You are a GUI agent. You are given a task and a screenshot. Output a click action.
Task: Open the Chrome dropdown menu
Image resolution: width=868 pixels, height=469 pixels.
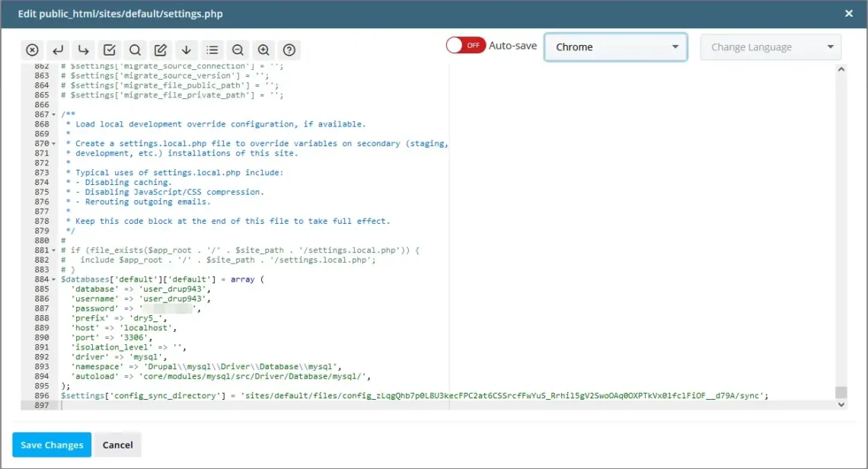tap(615, 46)
